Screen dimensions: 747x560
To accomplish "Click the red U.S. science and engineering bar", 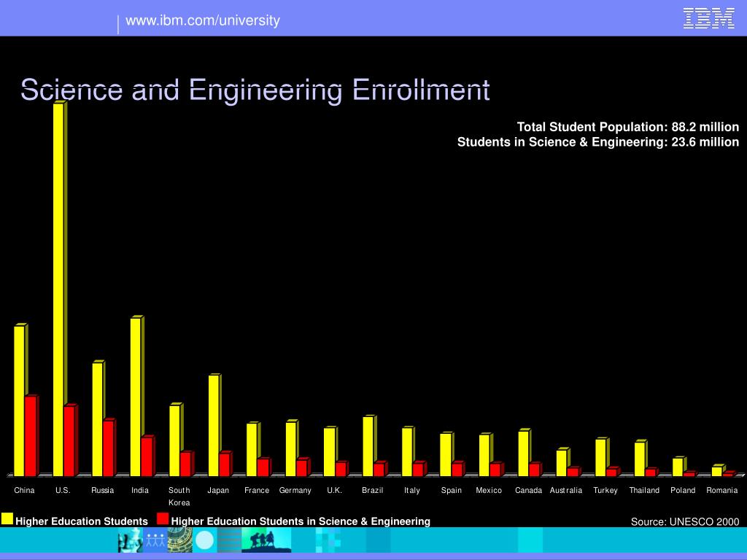I will point(69,441).
